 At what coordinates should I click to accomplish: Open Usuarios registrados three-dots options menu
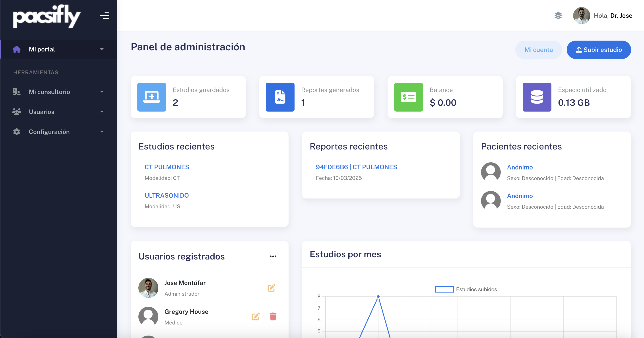tap(273, 256)
